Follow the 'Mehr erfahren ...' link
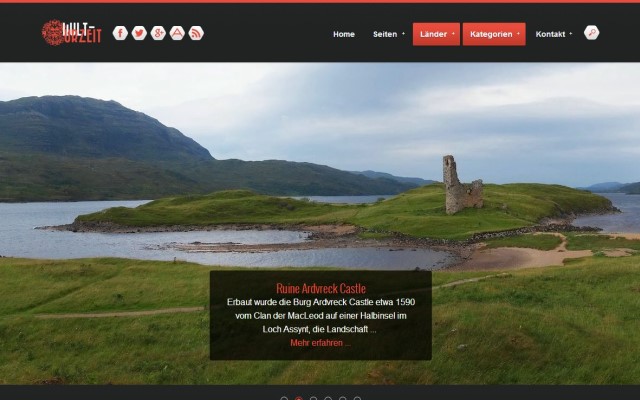 320,343
